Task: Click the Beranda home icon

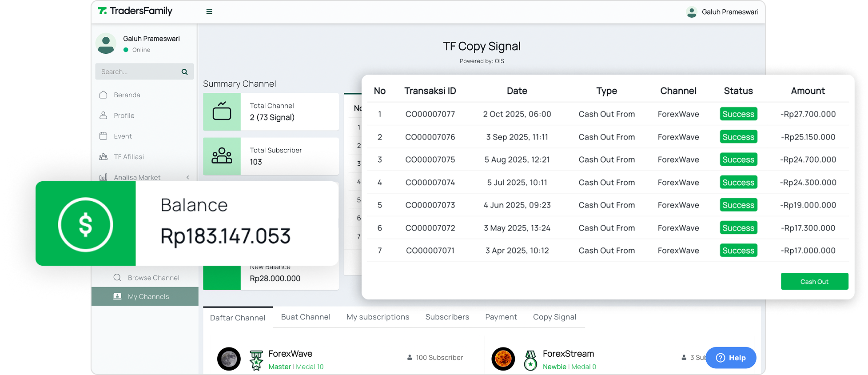Action: tap(104, 95)
